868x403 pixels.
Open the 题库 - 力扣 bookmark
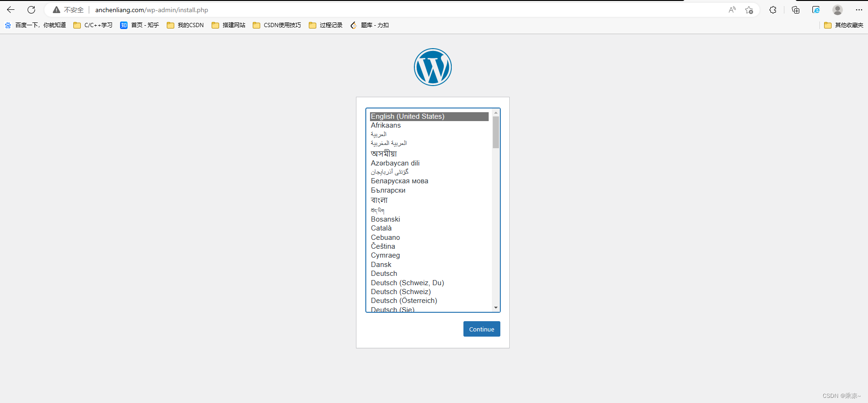(370, 25)
